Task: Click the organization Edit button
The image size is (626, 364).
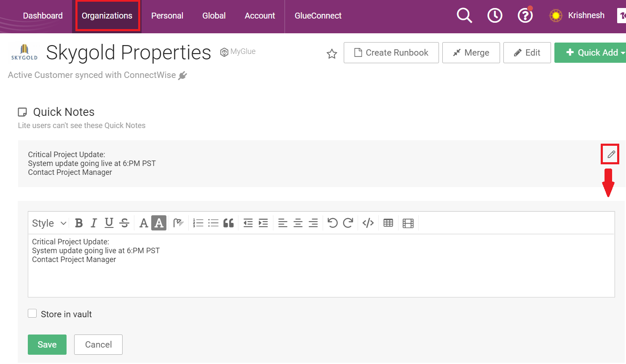Action: coord(527,53)
